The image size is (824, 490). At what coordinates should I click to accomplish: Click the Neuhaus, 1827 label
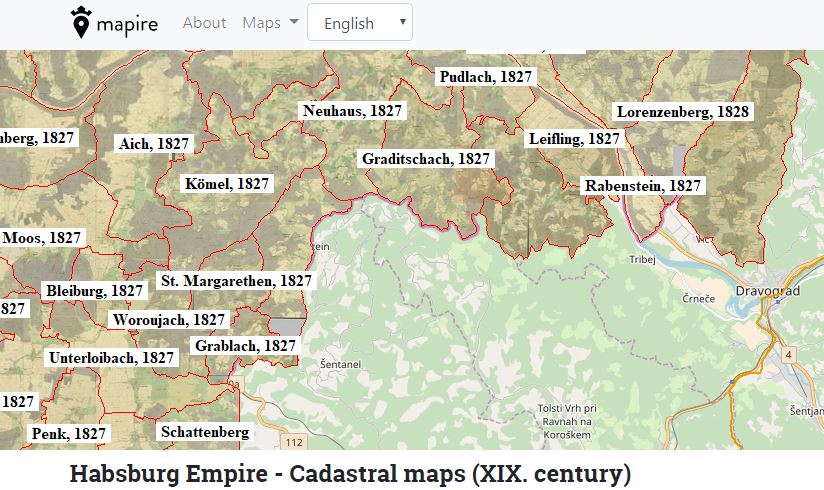click(x=353, y=110)
